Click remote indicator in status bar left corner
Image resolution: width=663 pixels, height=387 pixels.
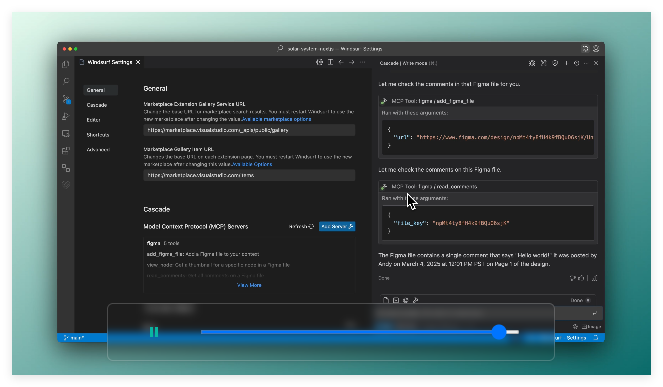tap(74, 338)
